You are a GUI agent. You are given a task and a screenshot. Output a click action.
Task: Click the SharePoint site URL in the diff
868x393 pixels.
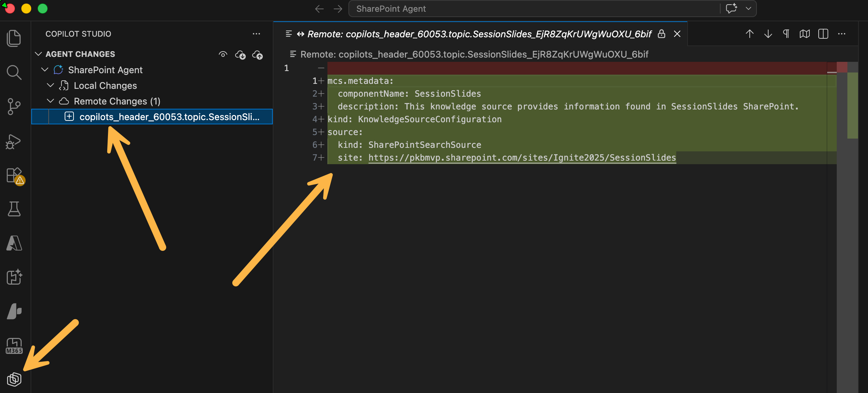(521, 157)
